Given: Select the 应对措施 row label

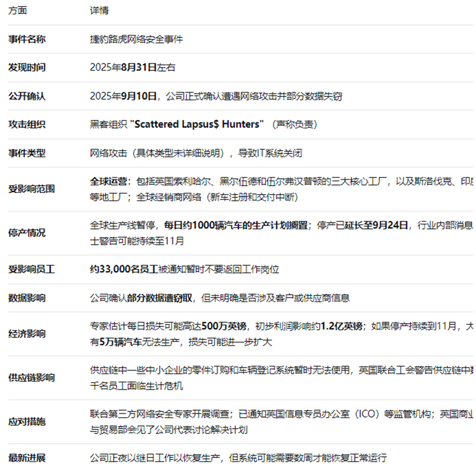Looking at the screenshot, I should coord(27,422).
